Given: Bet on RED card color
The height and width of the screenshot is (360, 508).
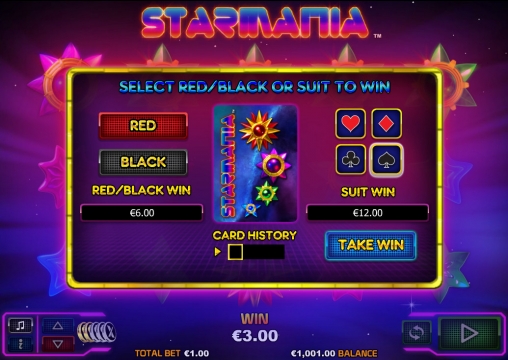Looking at the screenshot, I should click(x=143, y=126).
